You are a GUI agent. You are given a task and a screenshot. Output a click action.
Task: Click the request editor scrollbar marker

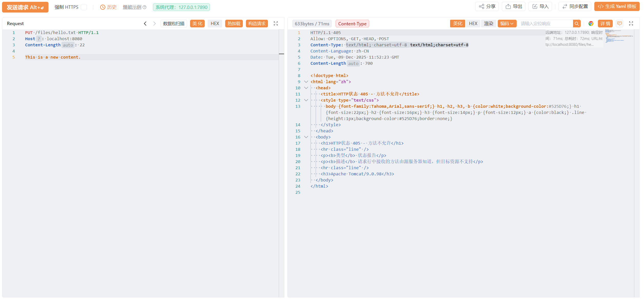tap(281, 54)
